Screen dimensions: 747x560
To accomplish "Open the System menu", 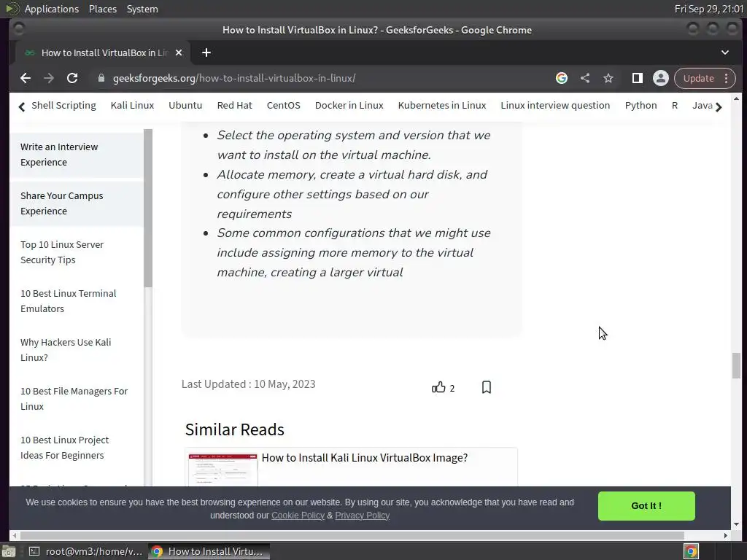I will click(142, 9).
